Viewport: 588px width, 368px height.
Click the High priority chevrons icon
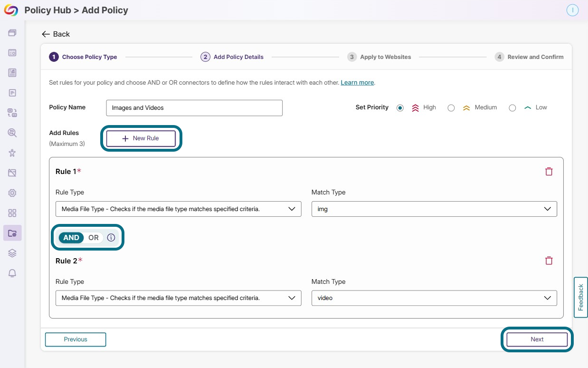[415, 108]
